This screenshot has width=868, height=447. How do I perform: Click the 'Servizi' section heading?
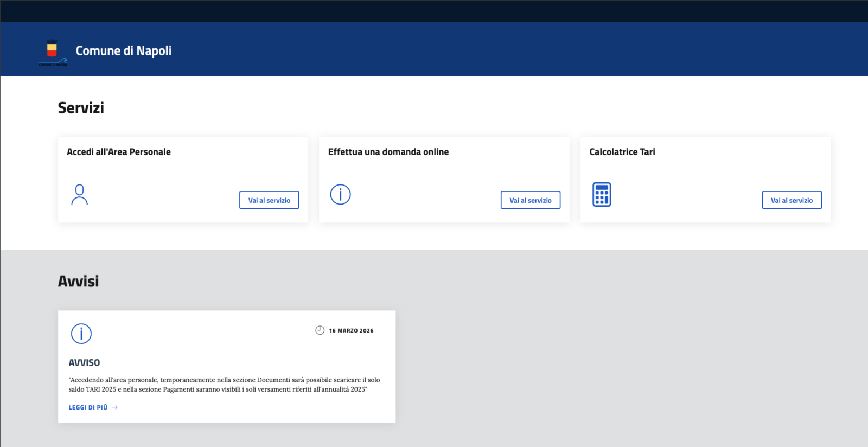click(81, 108)
